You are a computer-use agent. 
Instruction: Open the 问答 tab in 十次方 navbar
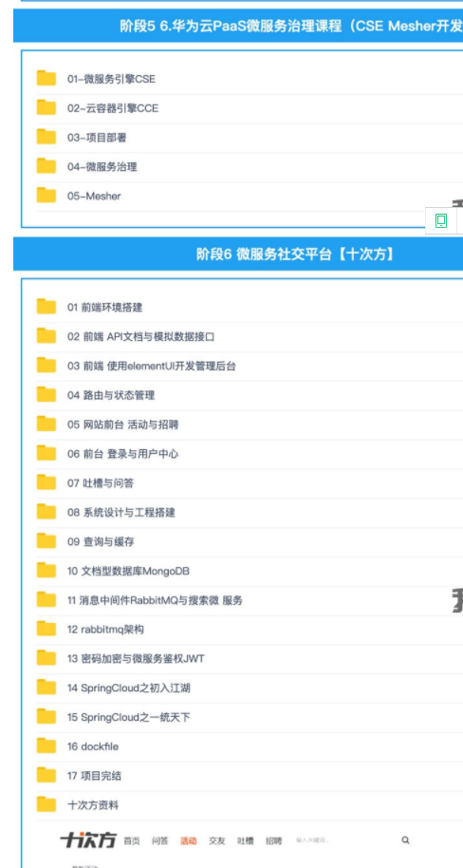coord(159,840)
